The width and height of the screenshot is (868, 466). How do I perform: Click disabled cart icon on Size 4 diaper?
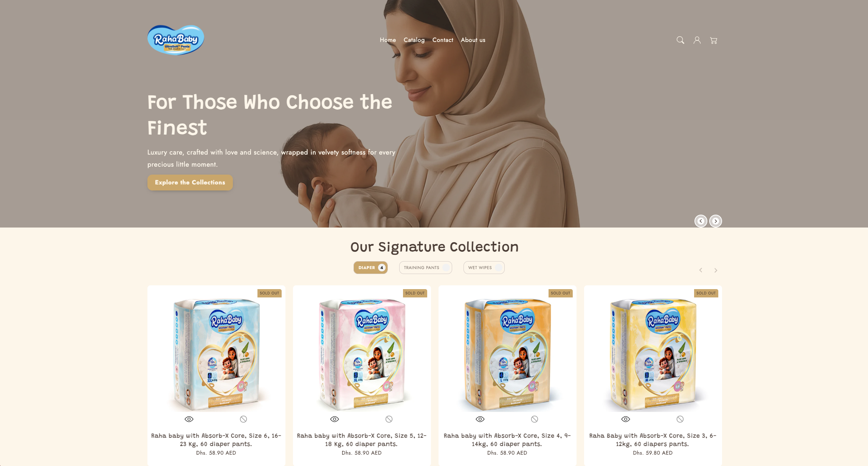pyautogui.click(x=535, y=419)
